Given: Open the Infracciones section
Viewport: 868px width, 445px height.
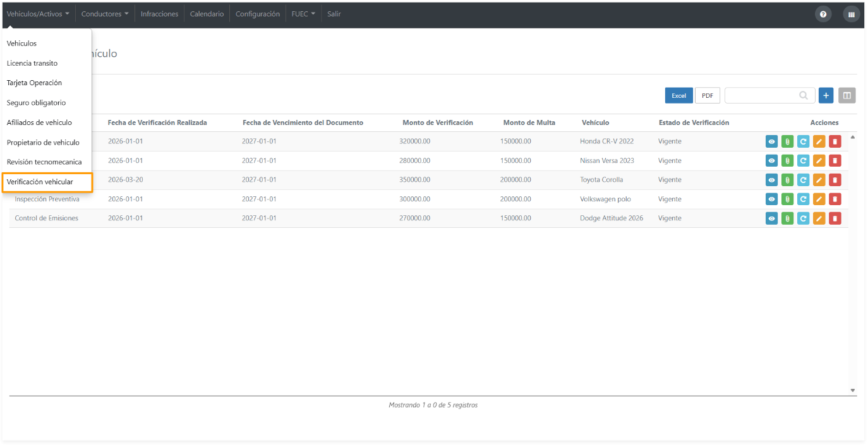Looking at the screenshot, I should pyautogui.click(x=159, y=14).
